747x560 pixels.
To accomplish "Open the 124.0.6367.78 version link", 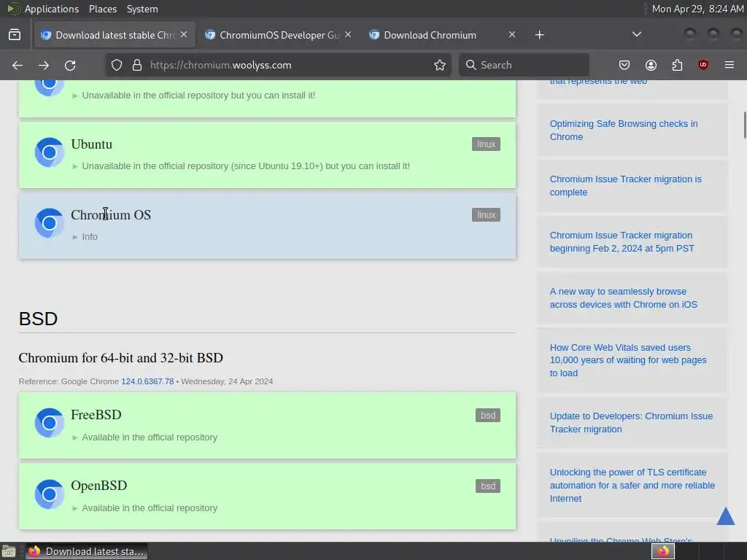I will click(x=147, y=381).
